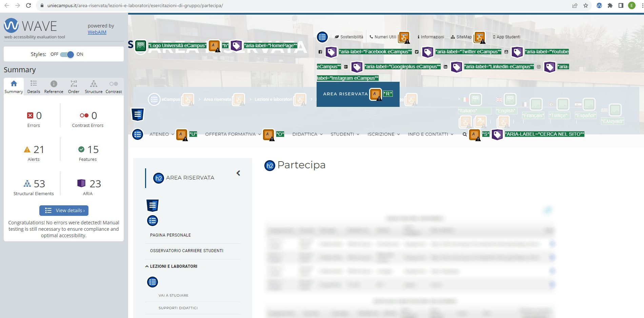
Task: Expand the ATENEO menu
Action: [162, 134]
